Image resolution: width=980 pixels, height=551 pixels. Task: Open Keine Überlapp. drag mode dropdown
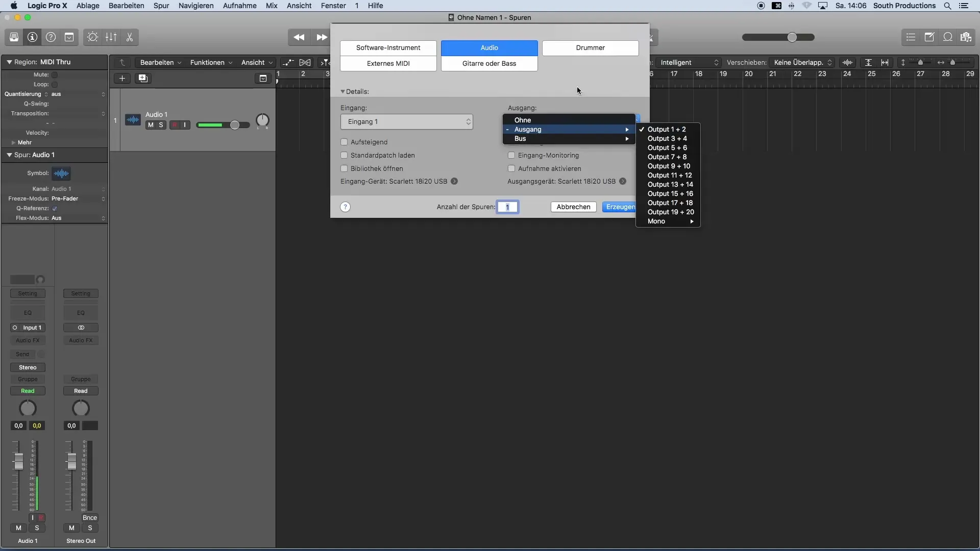tap(802, 62)
